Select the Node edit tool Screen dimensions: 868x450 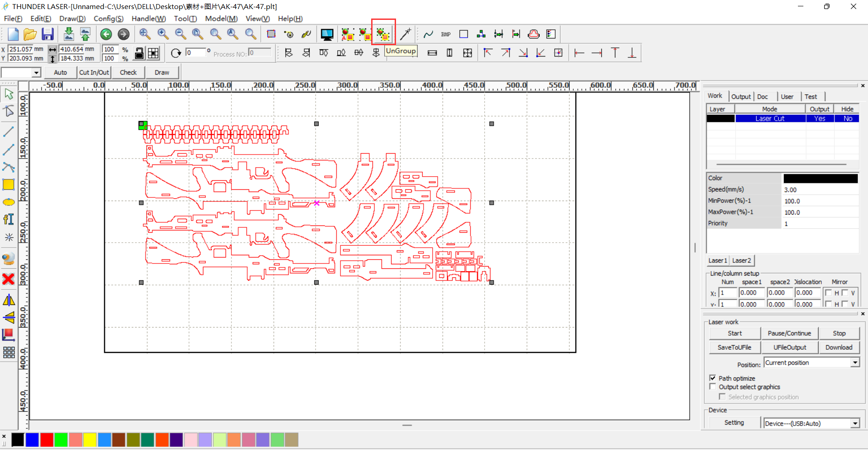coord(9,111)
